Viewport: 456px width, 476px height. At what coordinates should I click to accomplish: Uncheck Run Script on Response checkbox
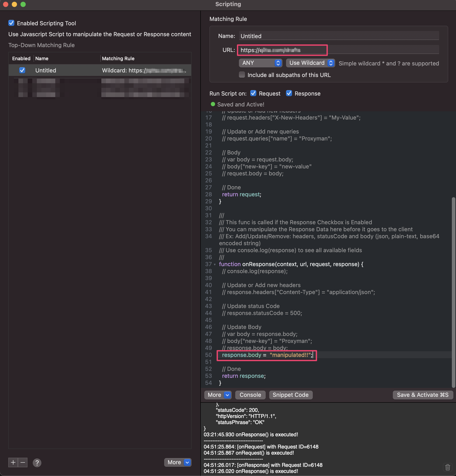click(x=289, y=93)
